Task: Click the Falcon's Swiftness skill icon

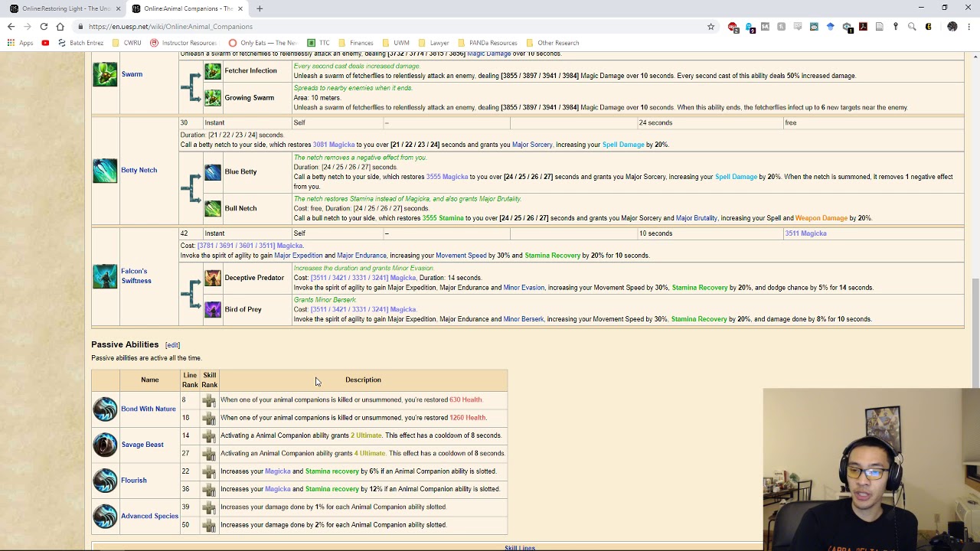Action: pyautogui.click(x=105, y=275)
